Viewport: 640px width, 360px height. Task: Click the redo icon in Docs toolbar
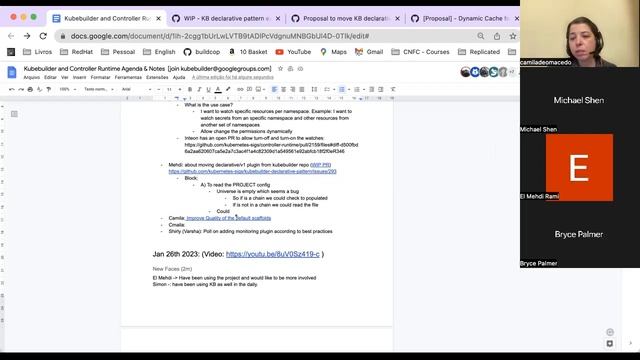coord(21,89)
